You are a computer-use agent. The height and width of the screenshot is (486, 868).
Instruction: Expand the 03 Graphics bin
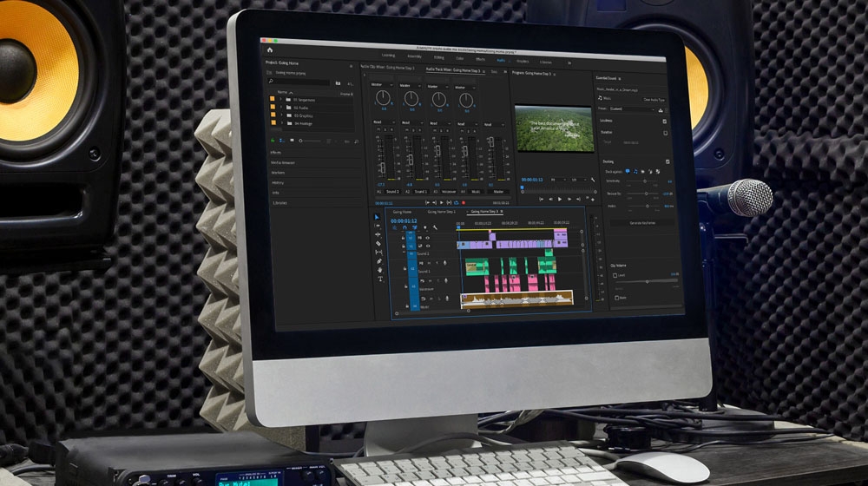[281, 115]
